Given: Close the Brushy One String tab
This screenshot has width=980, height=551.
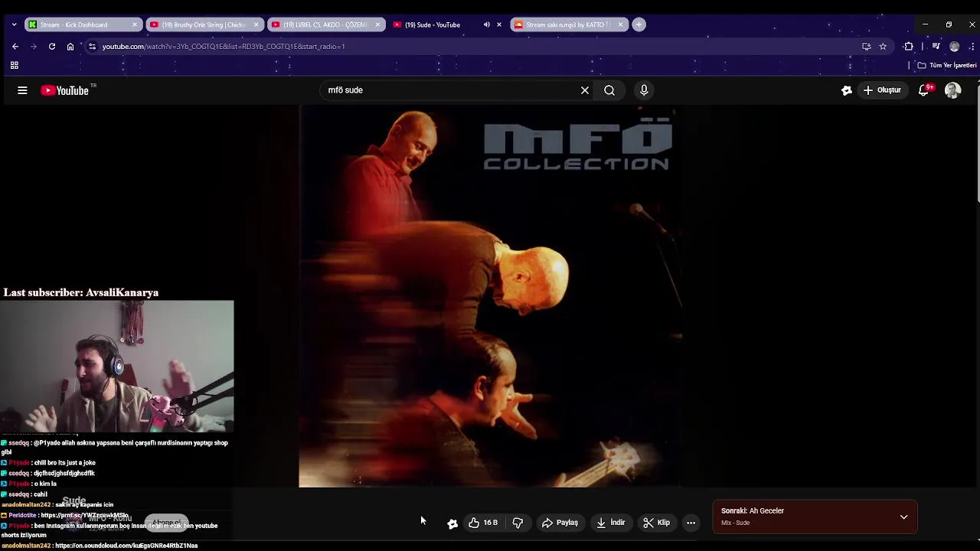Looking at the screenshot, I should 256,24.
